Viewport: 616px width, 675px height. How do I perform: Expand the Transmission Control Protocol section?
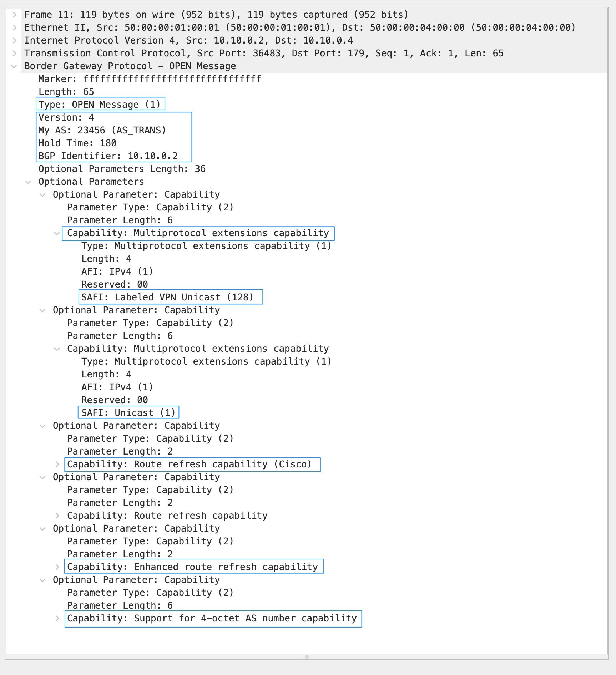pyautogui.click(x=14, y=54)
